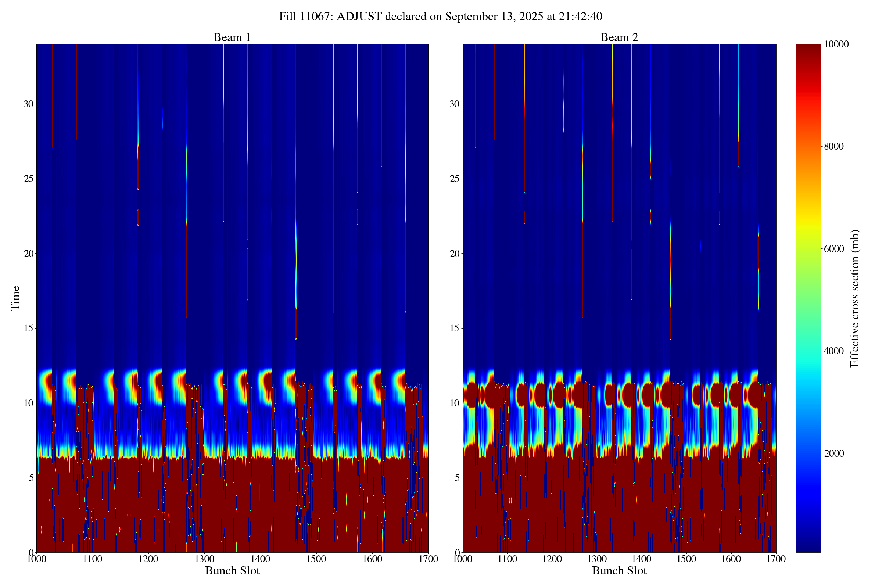882x588 pixels.
Task: Click Beam 2 y-axis tick 15
Action: tap(454, 329)
